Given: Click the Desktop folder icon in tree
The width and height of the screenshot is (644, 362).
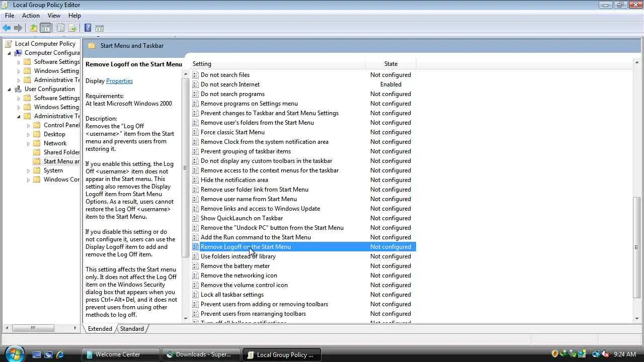Looking at the screenshot, I should [37, 134].
